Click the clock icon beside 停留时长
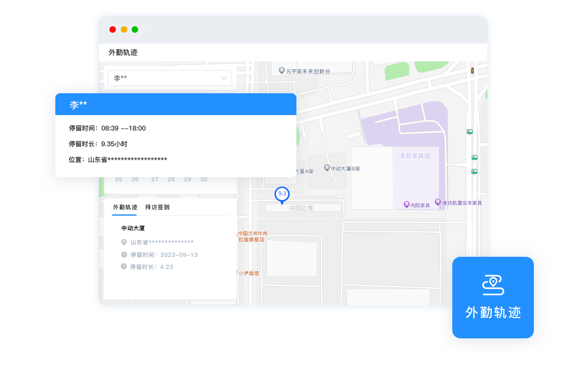This screenshot has width=588, height=365. coord(124,266)
